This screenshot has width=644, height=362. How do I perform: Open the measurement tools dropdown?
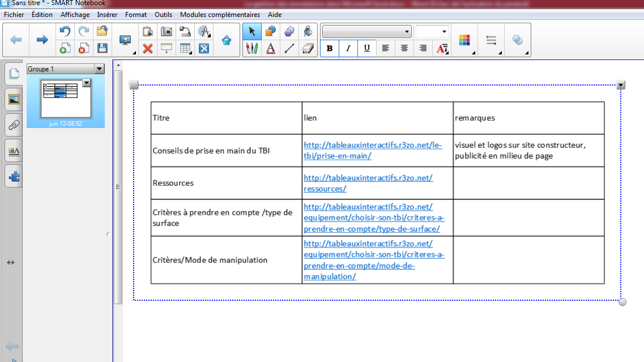tap(204, 31)
